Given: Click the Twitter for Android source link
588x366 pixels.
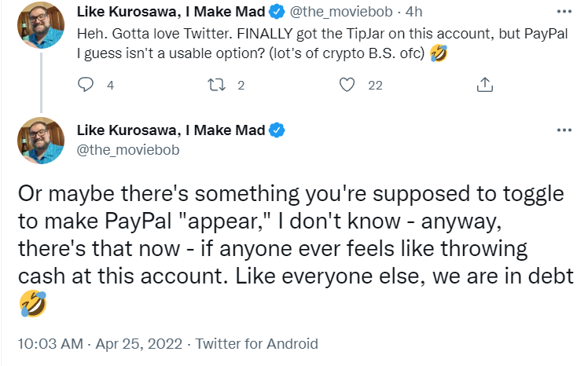Looking at the screenshot, I should pyautogui.click(x=256, y=343).
